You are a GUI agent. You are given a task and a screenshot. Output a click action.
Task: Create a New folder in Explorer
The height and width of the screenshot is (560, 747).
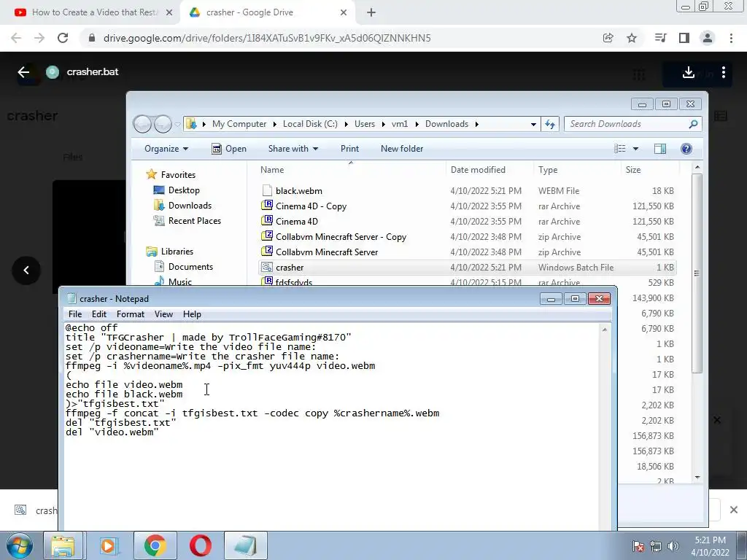point(402,149)
